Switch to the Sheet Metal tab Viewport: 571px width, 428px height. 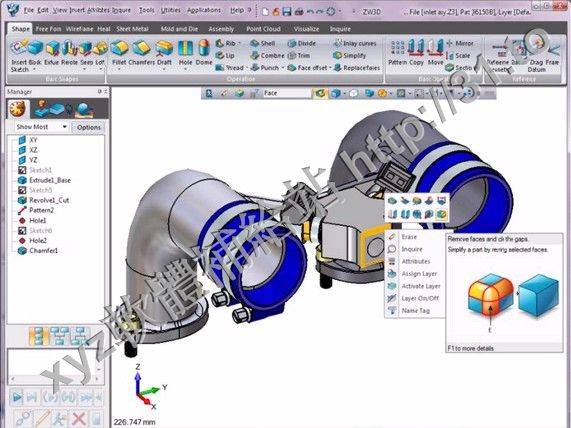[133, 28]
